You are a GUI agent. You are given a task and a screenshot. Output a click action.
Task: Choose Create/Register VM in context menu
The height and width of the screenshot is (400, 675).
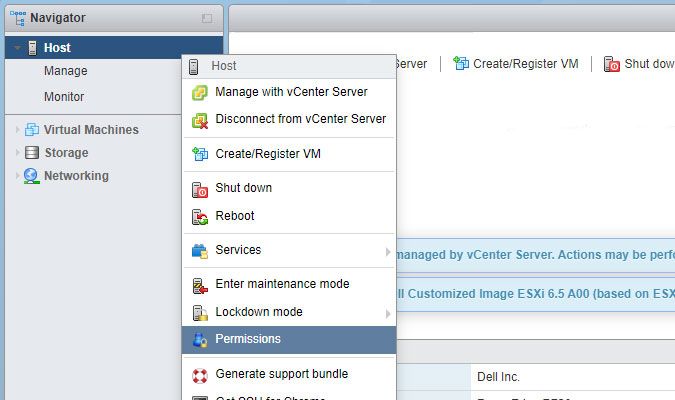tap(268, 154)
